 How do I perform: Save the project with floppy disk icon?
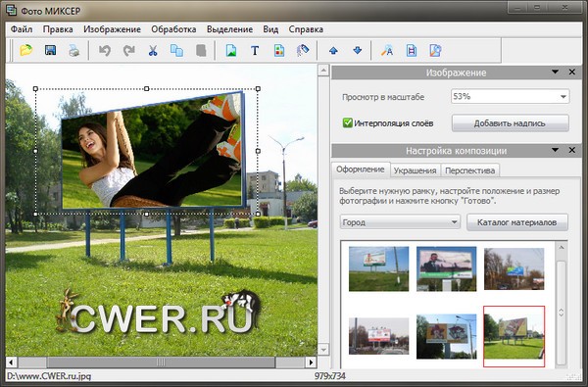50,50
